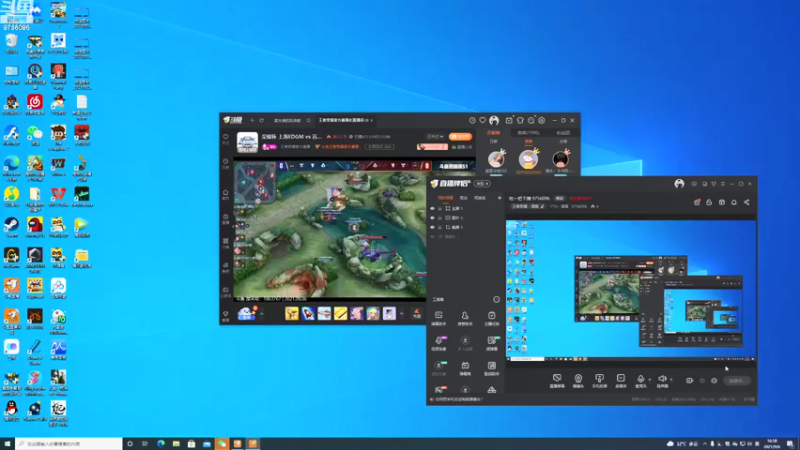Open the mode selector pill beside streaming tool logo
Screen dimensions: 800x450
click(x=482, y=184)
